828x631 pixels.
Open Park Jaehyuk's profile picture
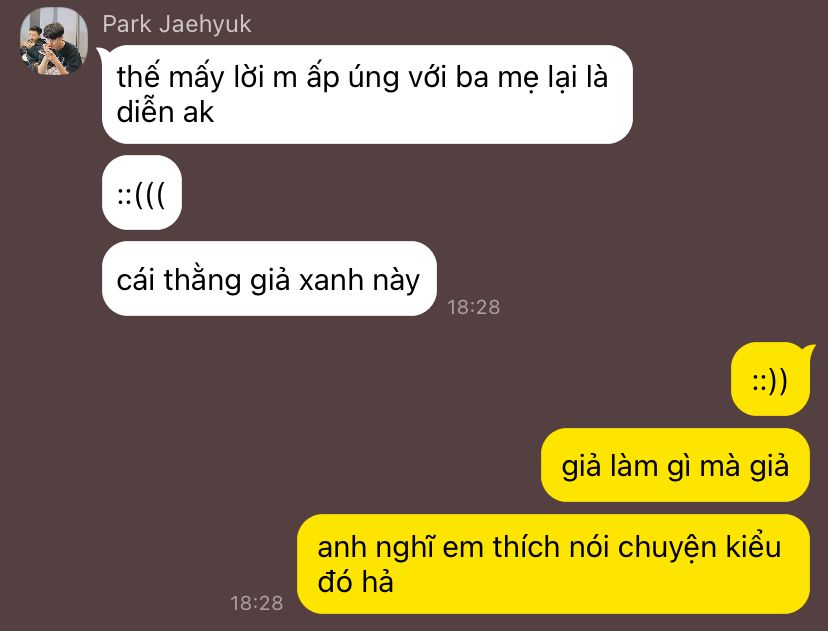[x=53, y=41]
